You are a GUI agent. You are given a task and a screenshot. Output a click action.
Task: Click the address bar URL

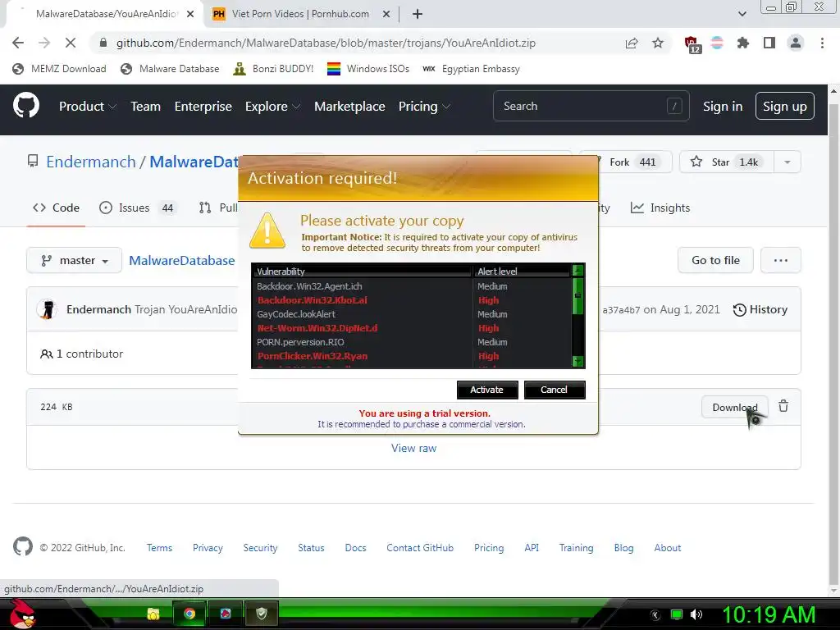(326, 43)
